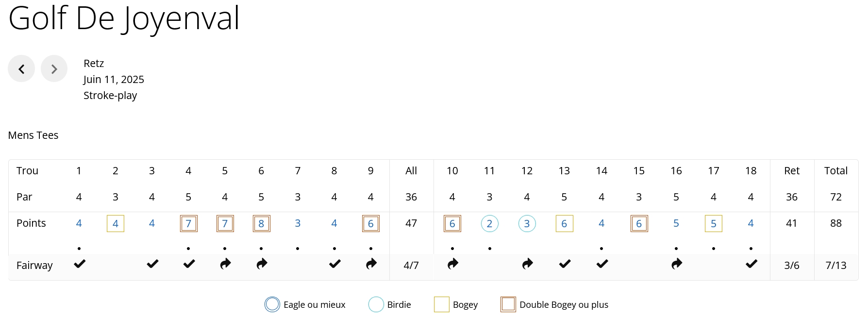Click the Double Bogey ou plus legend square
Screen dimensions: 868x318
tap(508, 305)
